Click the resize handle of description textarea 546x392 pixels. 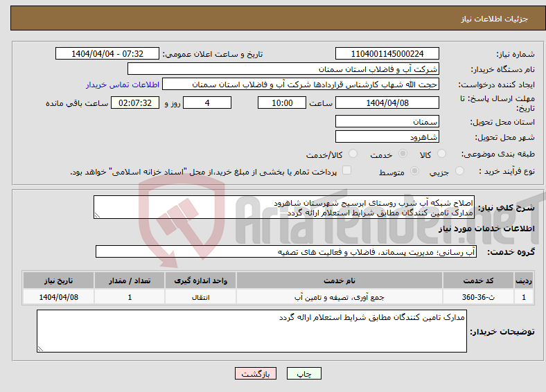(97, 215)
